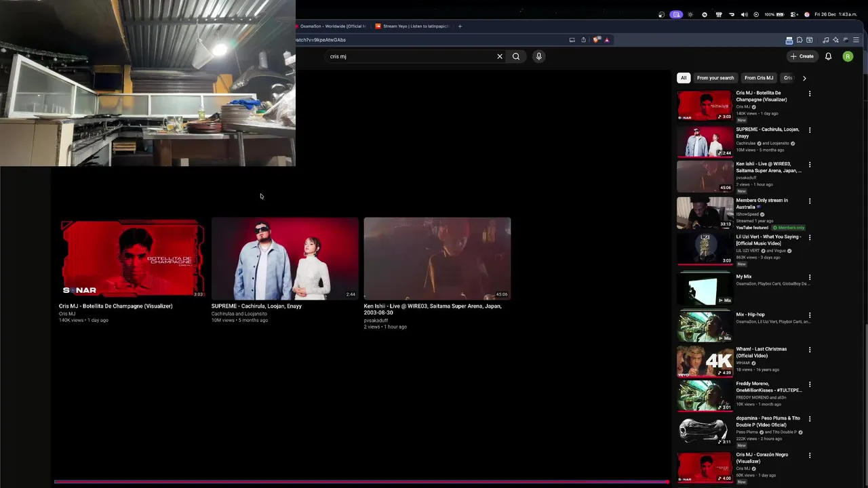Select the All filter chip
The width and height of the screenshot is (868, 488).
684,78
